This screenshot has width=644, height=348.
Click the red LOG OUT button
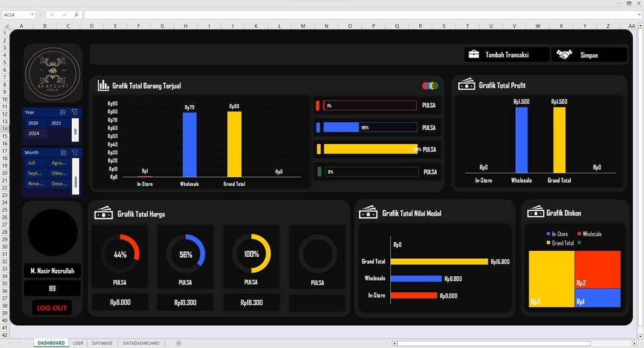[x=52, y=308]
